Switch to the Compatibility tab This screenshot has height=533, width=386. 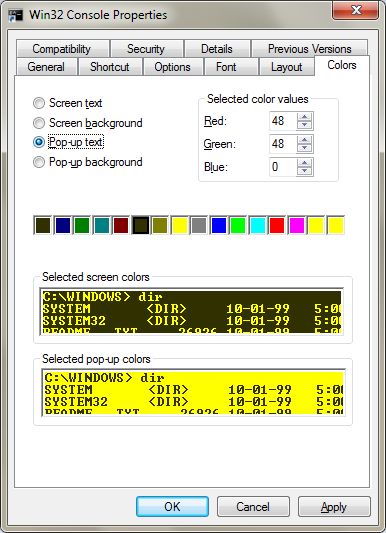(62, 49)
